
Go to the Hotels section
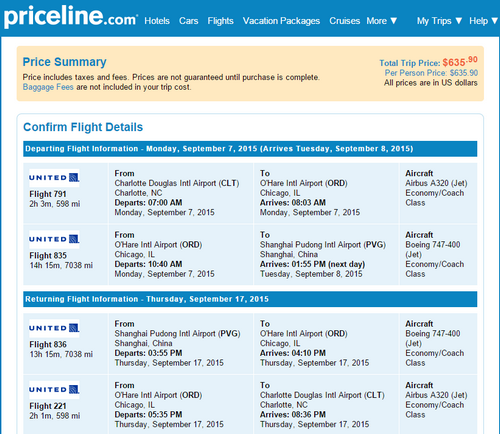point(157,21)
